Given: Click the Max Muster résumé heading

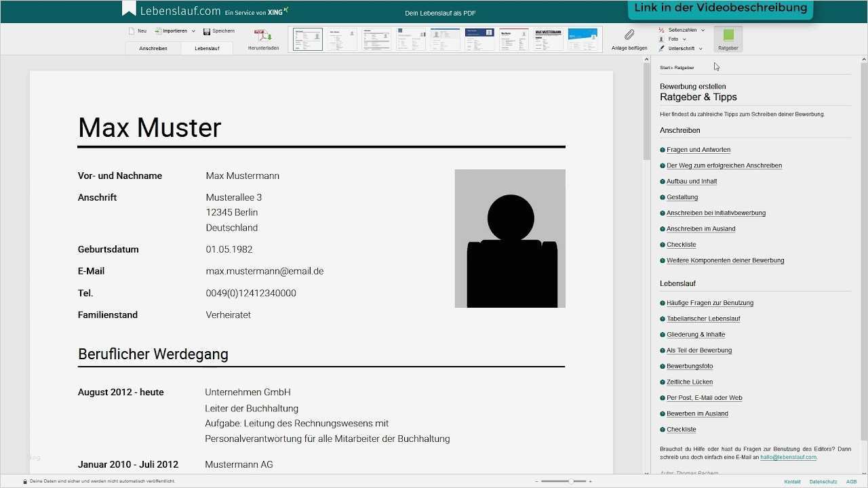Looking at the screenshot, I should (150, 127).
